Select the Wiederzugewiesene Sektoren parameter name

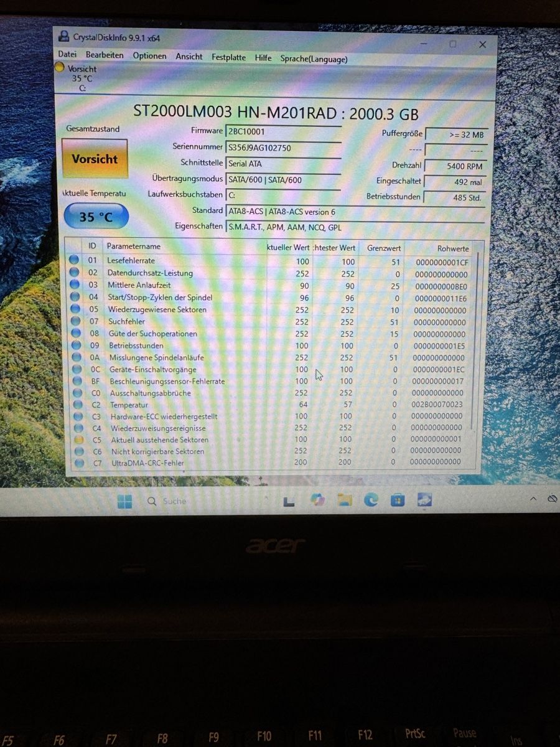point(157,309)
